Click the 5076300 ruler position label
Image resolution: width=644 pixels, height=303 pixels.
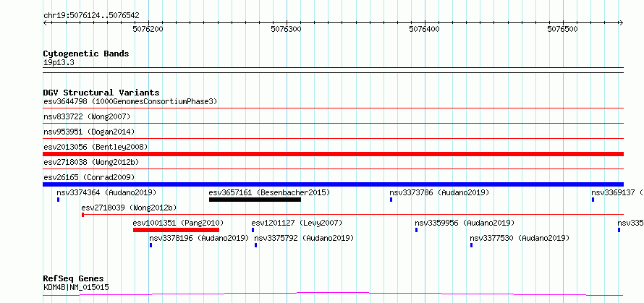(x=287, y=29)
